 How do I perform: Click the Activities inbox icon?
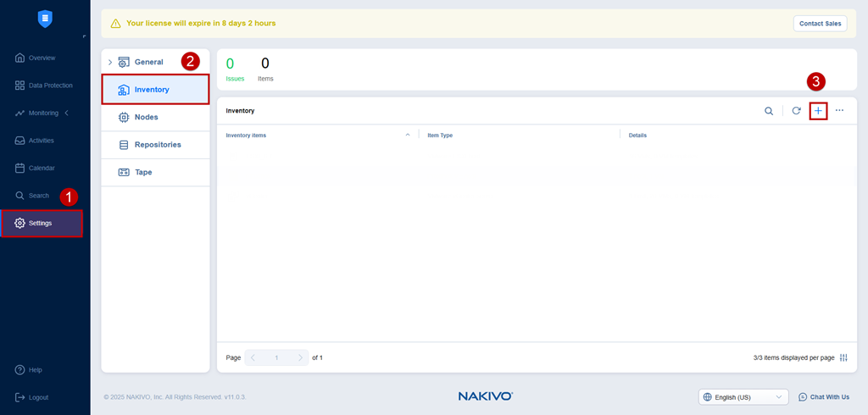coord(20,141)
